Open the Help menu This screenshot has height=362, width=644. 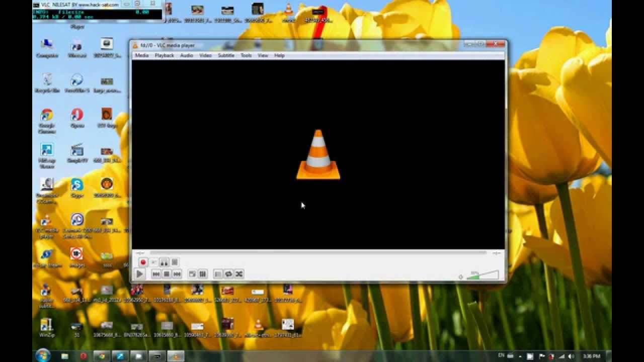click(279, 55)
